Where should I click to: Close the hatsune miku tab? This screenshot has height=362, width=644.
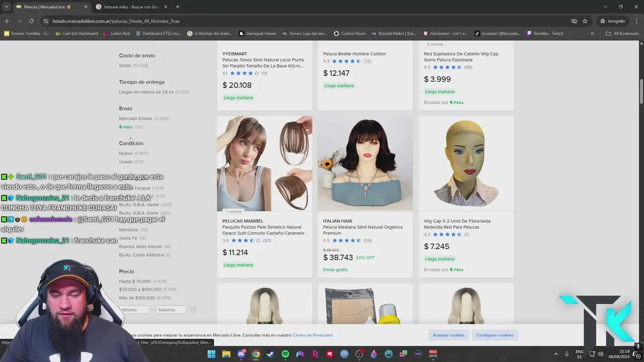click(x=166, y=7)
